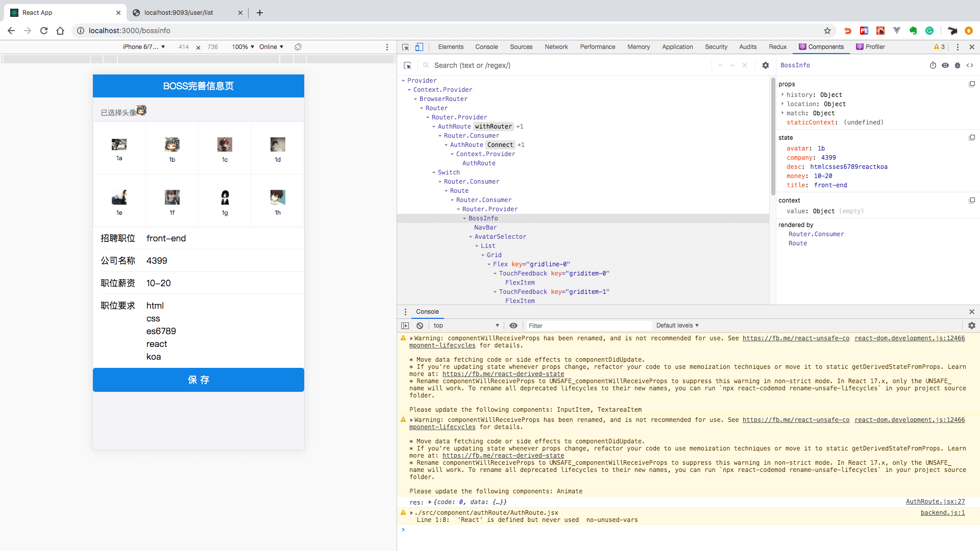
Task: Inspect matching DOM element eye icon
Action: point(945,65)
